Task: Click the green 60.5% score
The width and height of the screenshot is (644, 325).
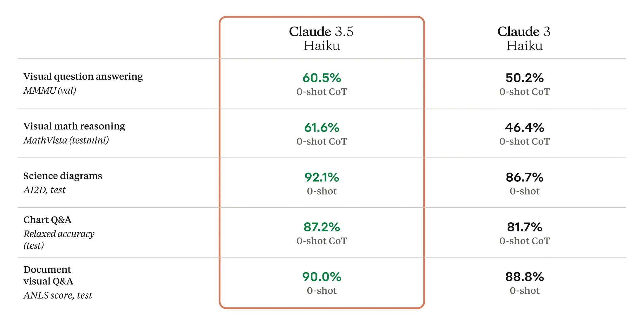Action: [x=322, y=78]
